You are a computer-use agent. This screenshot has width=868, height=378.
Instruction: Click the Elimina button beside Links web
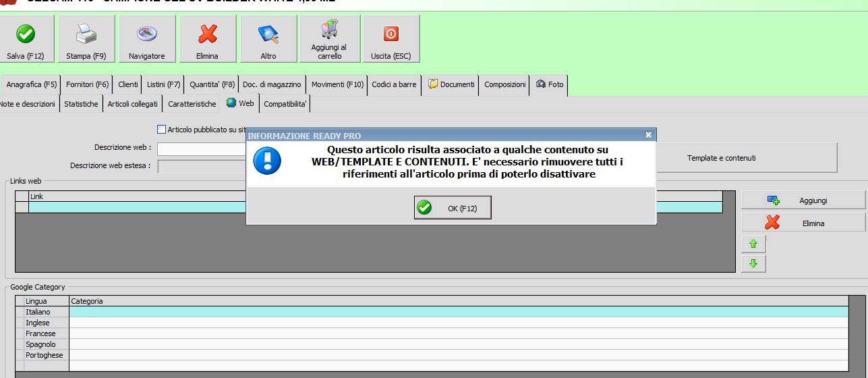[803, 223]
